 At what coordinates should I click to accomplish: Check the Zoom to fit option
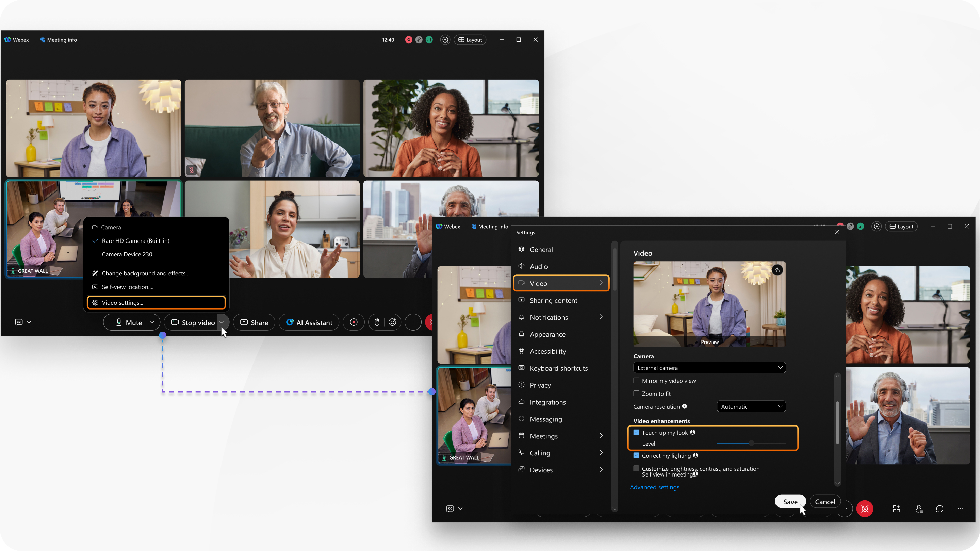[x=636, y=393]
